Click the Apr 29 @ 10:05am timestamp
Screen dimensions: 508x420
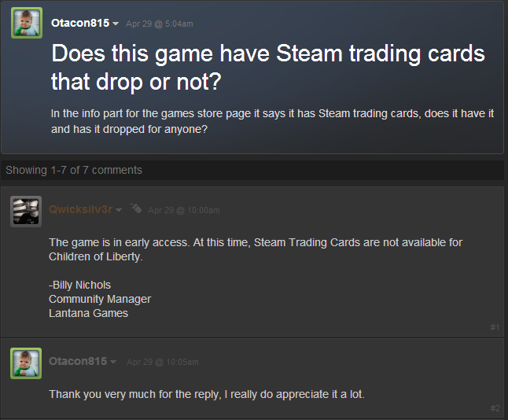pyautogui.click(x=163, y=362)
